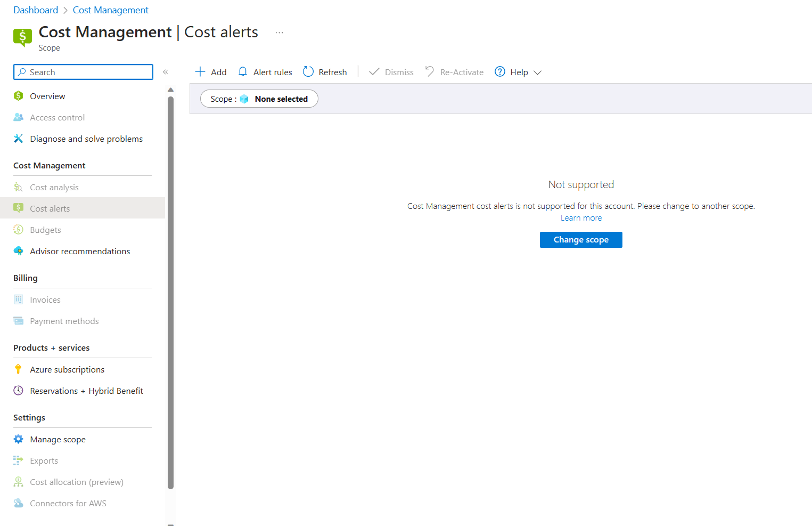Click the sidebar vertical scrollbar thumb
812x526 pixels.
(170, 292)
